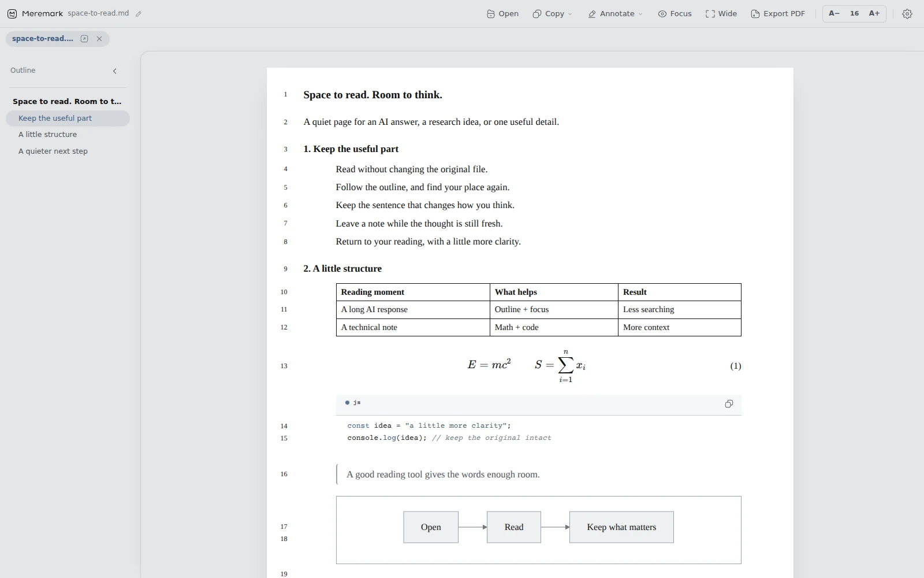
Task: Click the 'Reading moment' table header
Action: tap(413, 292)
